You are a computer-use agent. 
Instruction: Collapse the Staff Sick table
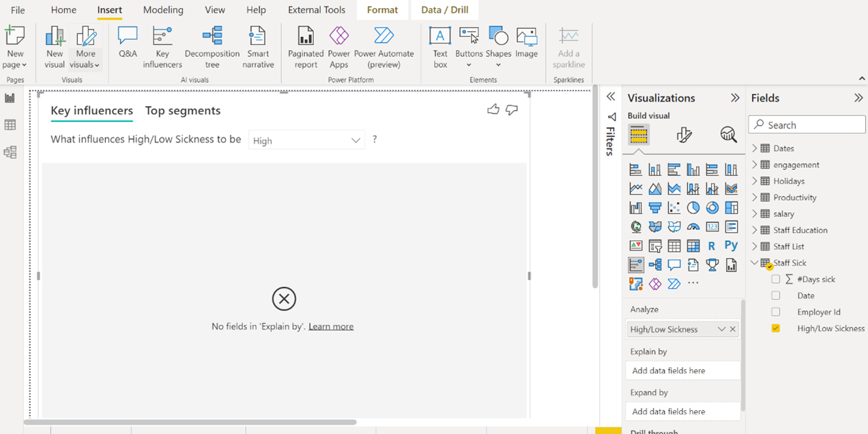coord(755,263)
